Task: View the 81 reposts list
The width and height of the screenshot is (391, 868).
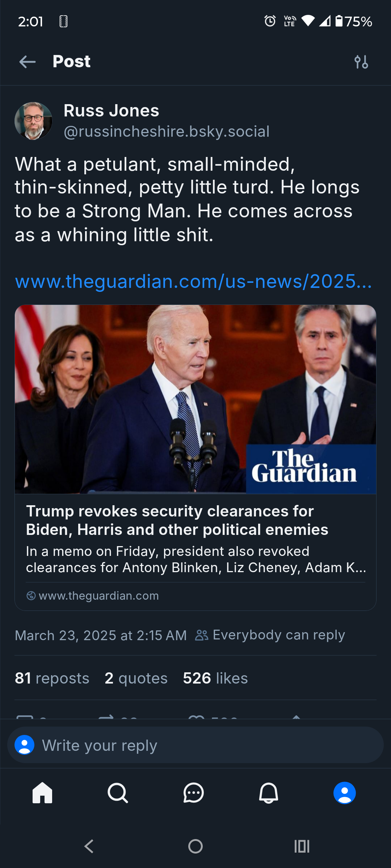Action: click(52, 678)
